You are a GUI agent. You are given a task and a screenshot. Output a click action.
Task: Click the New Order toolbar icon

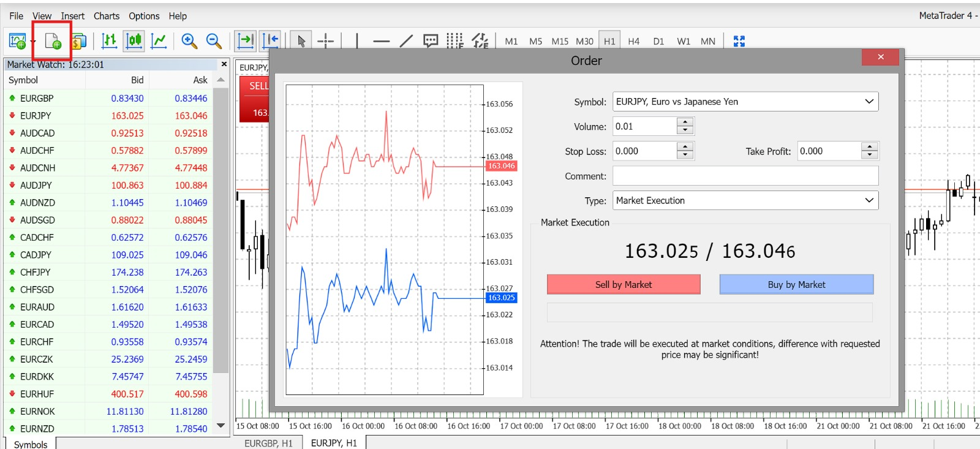(x=53, y=41)
